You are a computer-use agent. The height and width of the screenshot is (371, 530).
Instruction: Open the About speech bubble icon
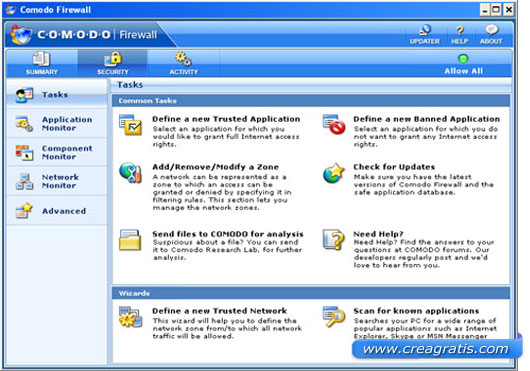point(491,30)
